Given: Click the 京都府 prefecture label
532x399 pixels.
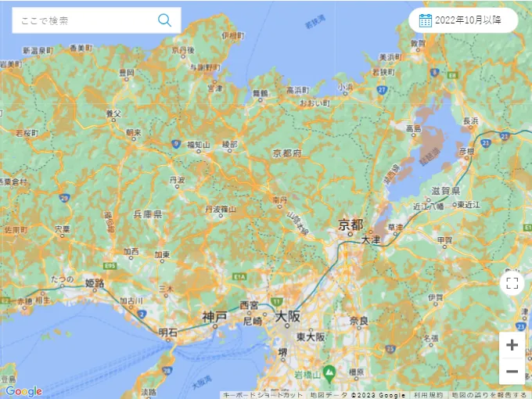Looking at the screenshot, I should tap(287, 153).
